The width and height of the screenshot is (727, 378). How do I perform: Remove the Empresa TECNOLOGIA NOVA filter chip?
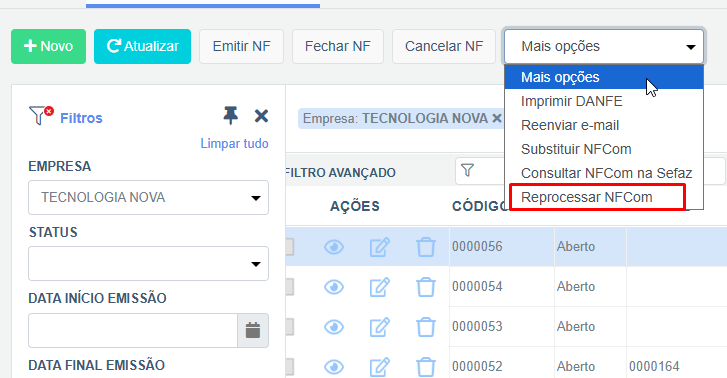coord(497,119)
